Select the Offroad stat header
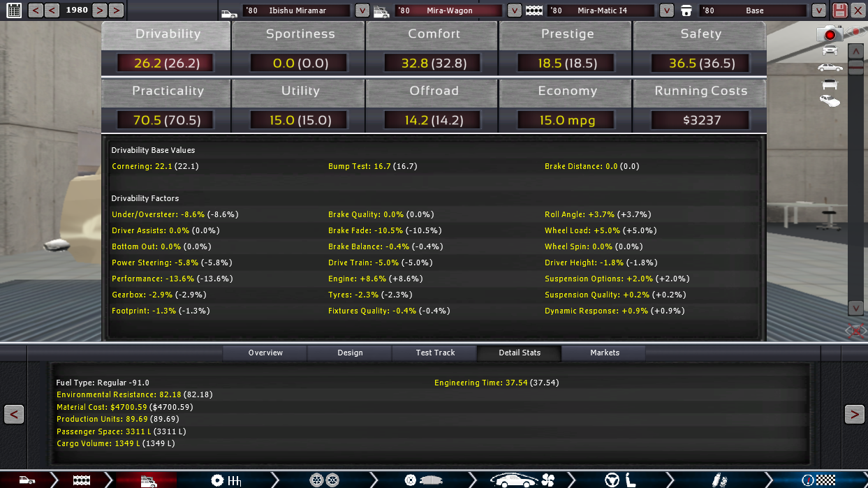 (x=433, y=91)
